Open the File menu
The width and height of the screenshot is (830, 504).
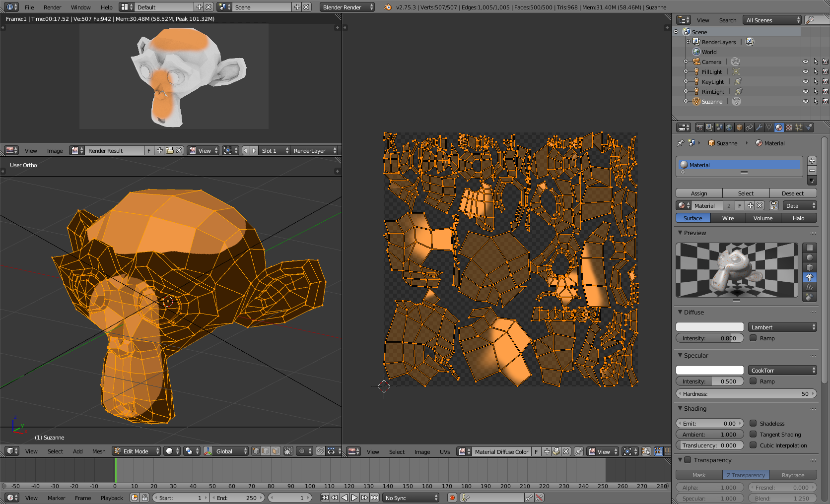pyautogui.click(x=29, y=7)
